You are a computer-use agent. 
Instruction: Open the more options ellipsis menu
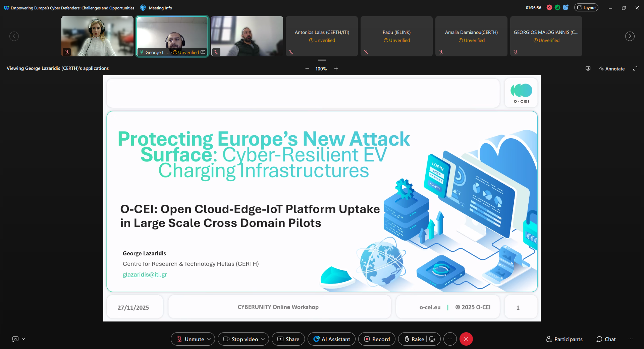[450, 339]
